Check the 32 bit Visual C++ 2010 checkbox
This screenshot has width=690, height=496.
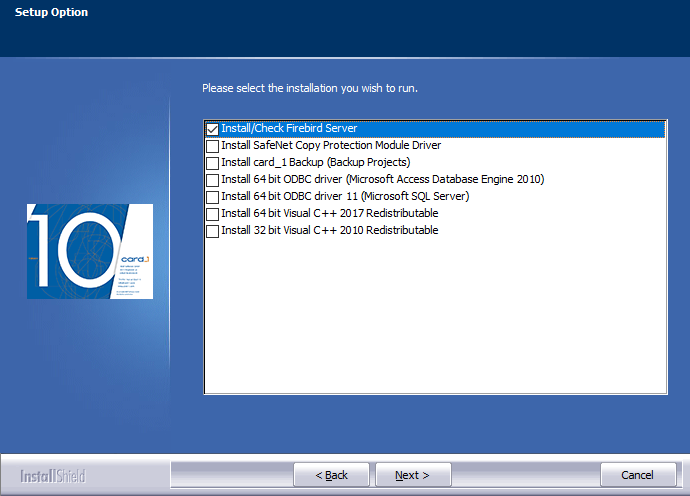coord(212,231)
